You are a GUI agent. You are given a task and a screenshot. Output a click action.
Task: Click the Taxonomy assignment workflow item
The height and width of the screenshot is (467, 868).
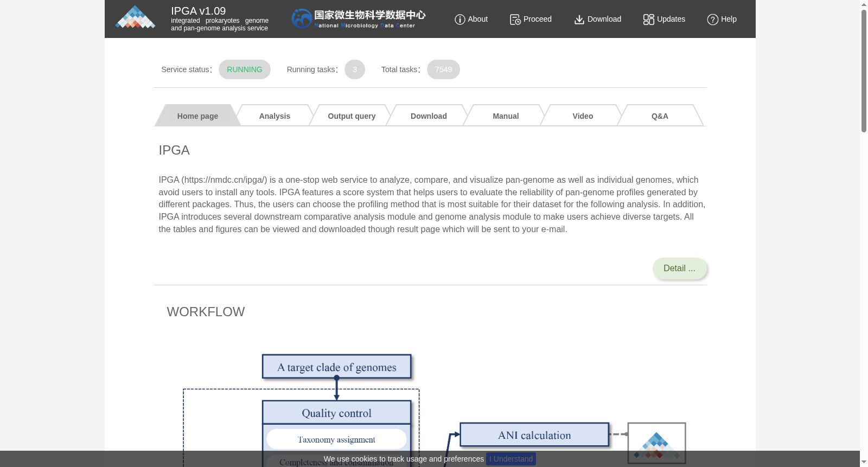click(x=336, y=439)
